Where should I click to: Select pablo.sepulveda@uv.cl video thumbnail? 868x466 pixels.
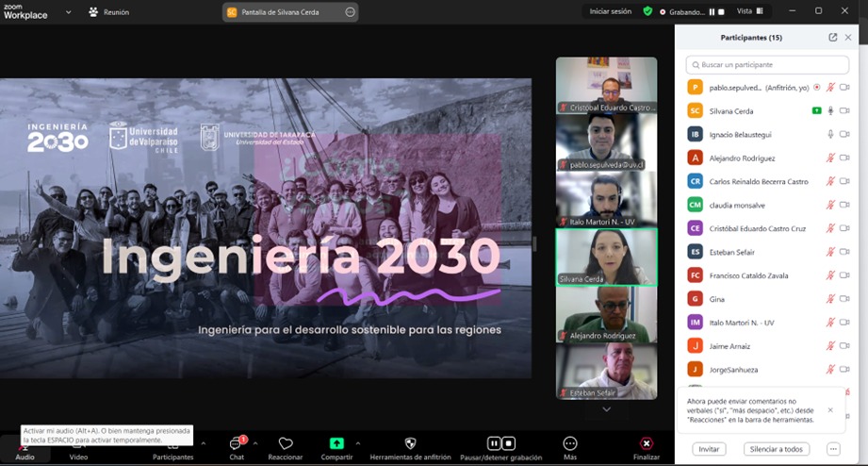point(607,142)
